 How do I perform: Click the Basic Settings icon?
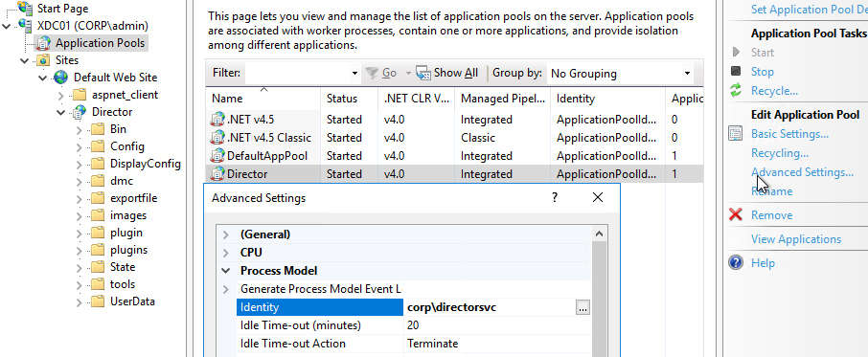(736, 134)
